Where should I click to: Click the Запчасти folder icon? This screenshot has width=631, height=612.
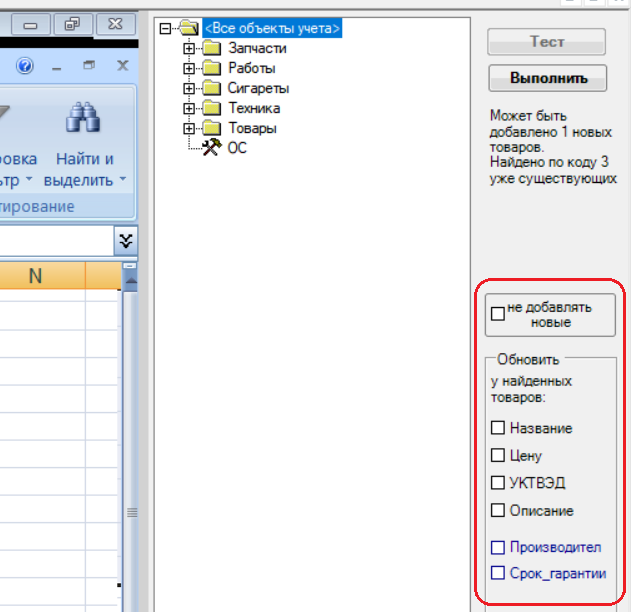[211, 48]
